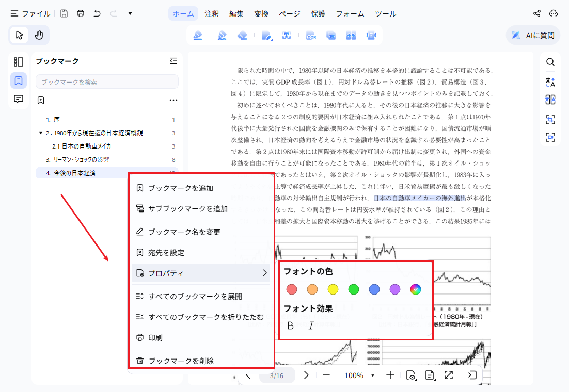Select bookmark 4. 今後の日本経済
The width and height of the screenshot is (569, 392).
pos(83,173)
